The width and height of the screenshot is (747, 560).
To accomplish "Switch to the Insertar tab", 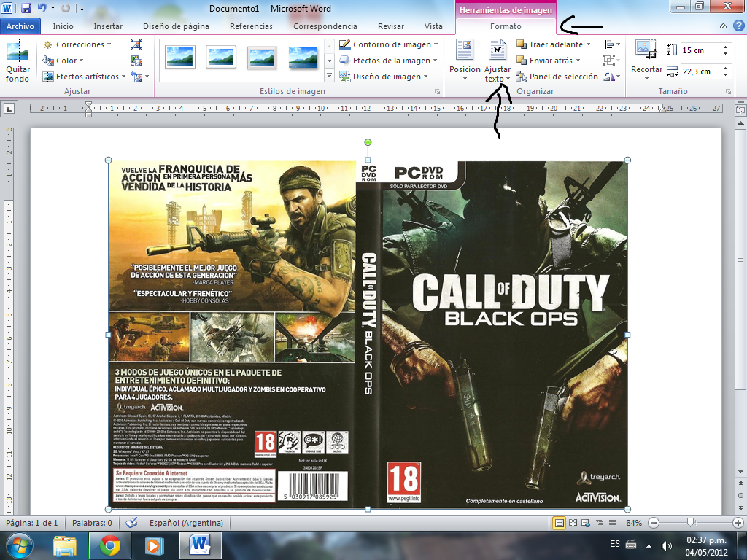I will point(108,26).
